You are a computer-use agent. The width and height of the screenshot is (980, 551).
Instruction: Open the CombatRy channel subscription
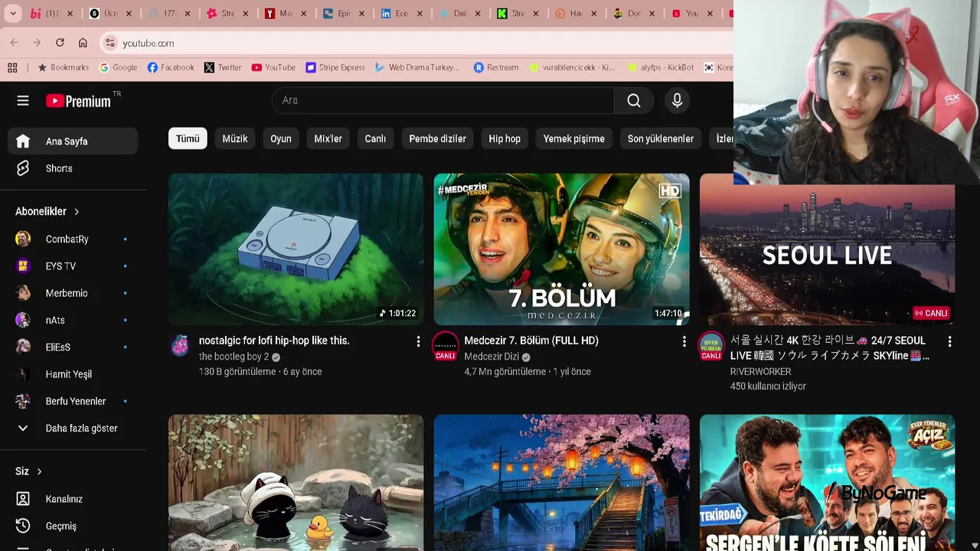pos(73,239)
